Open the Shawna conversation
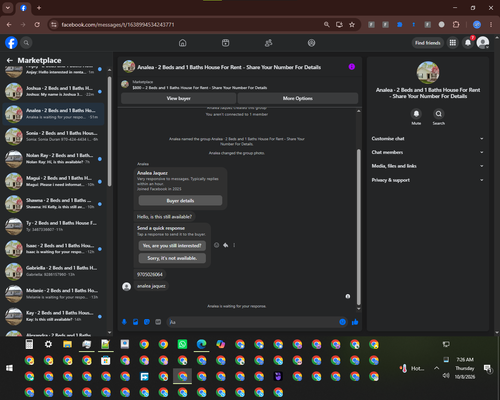 [53, 204]
